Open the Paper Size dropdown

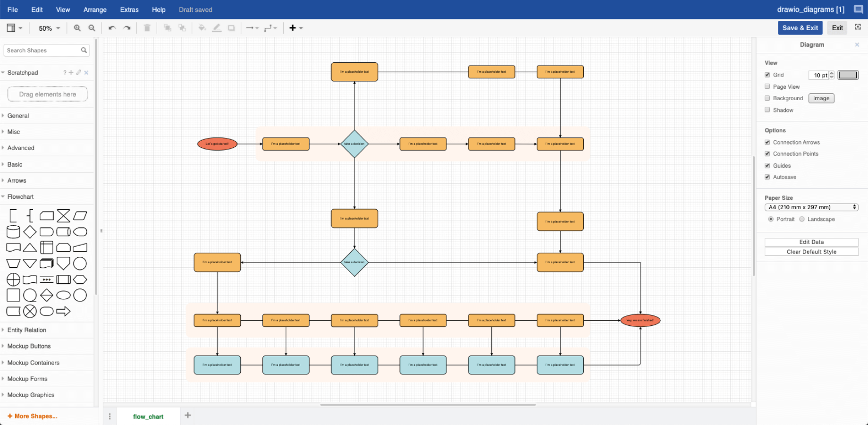811,207
